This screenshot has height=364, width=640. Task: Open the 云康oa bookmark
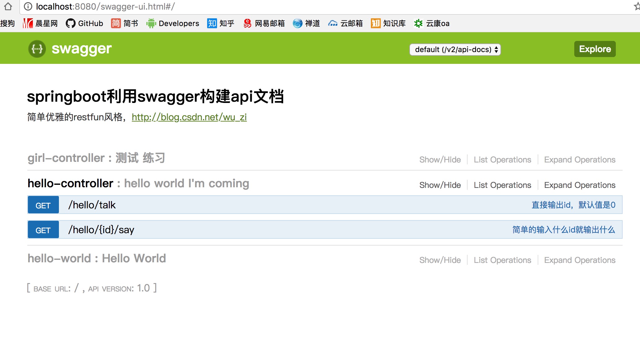[x=431, y=23]
